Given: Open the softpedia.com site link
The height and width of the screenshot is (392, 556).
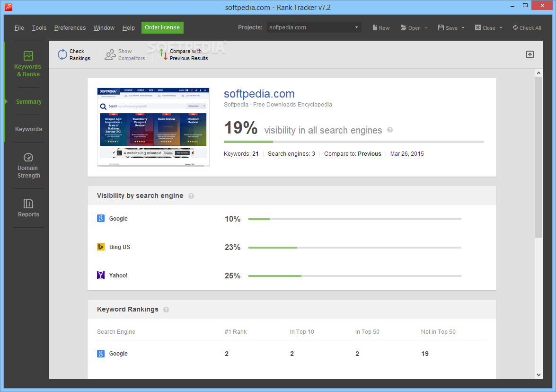Looking at the screenshot, I should tap(259, 94).
